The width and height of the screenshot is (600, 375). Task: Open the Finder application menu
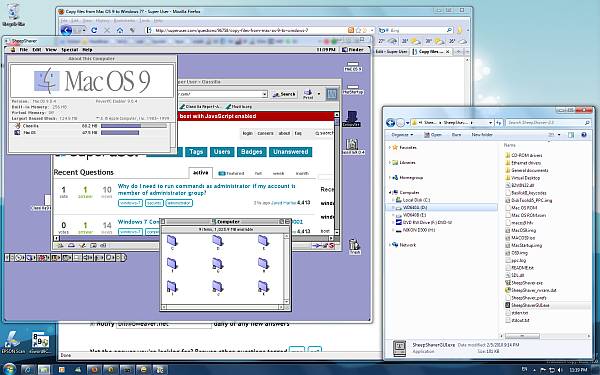[x=353, y=50]
